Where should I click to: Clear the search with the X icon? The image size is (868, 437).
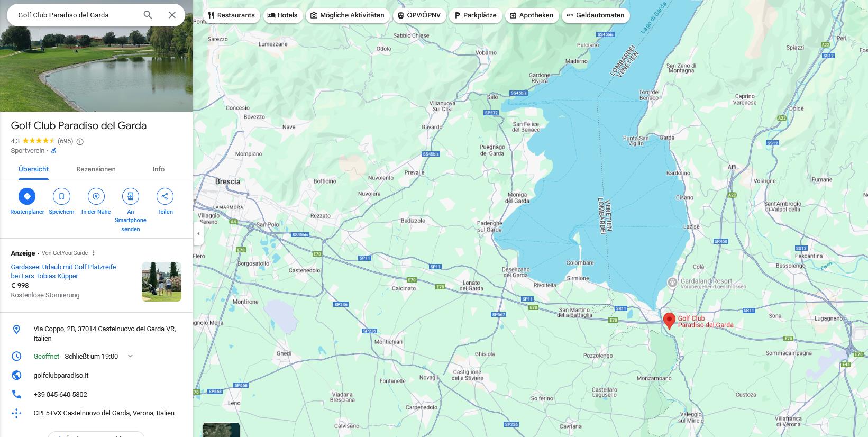coord(172,15)
